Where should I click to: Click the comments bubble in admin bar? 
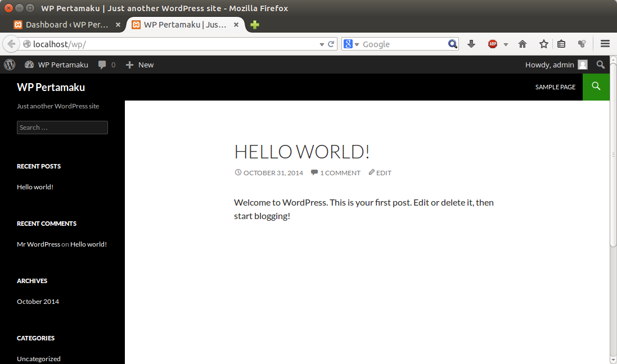[x=106, y=65]
